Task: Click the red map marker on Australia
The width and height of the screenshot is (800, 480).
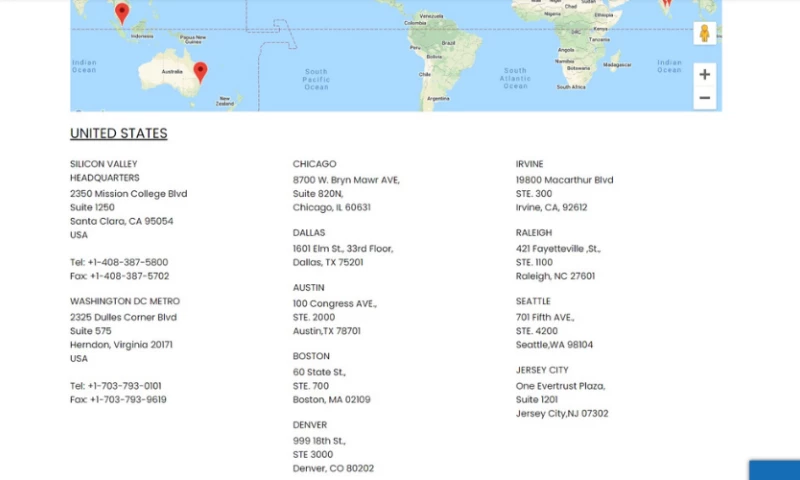Action: 200,71
